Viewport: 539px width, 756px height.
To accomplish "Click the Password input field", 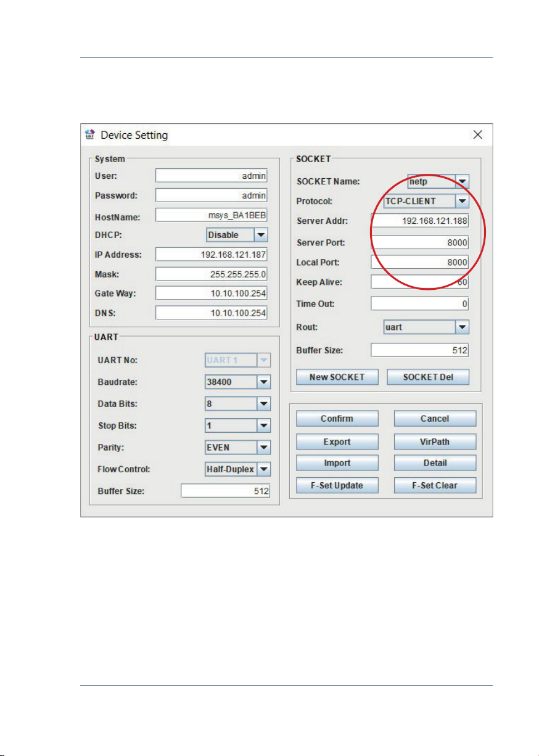I will (x=212, y=195).
